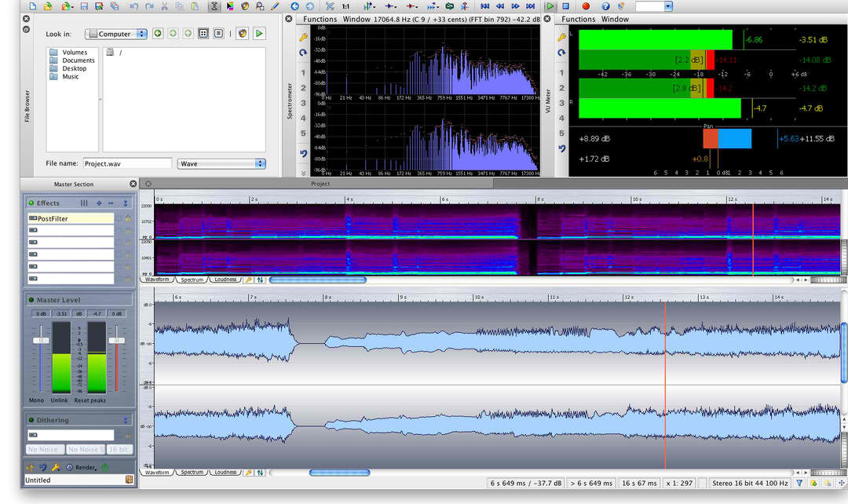
Task: Click the blue Stop button in the toolbar
Action: 565,6
